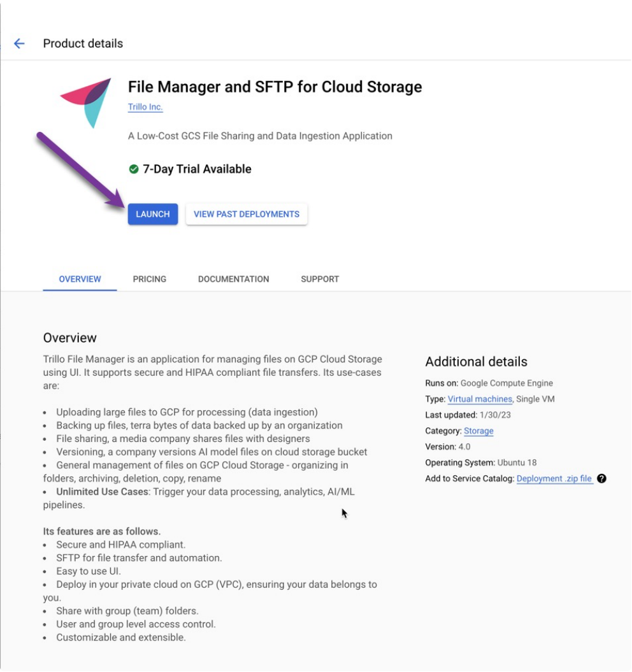The image size is (632, 672).
Task: Click the Operating System Ubuntu 18 line
Action: [480, 462]
